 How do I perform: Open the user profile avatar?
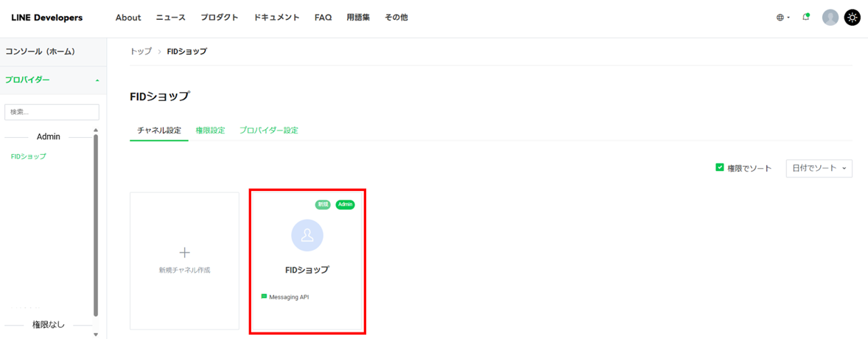[x=830, y=18]
